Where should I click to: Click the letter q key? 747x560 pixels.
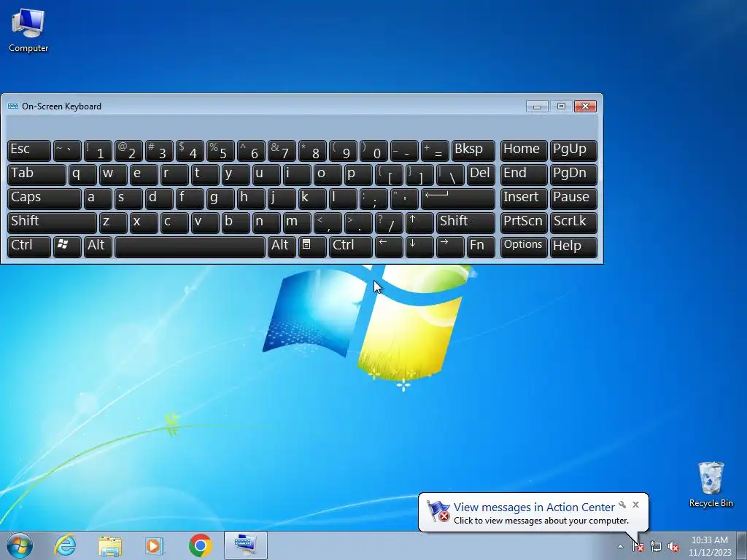tap(82, 175)
